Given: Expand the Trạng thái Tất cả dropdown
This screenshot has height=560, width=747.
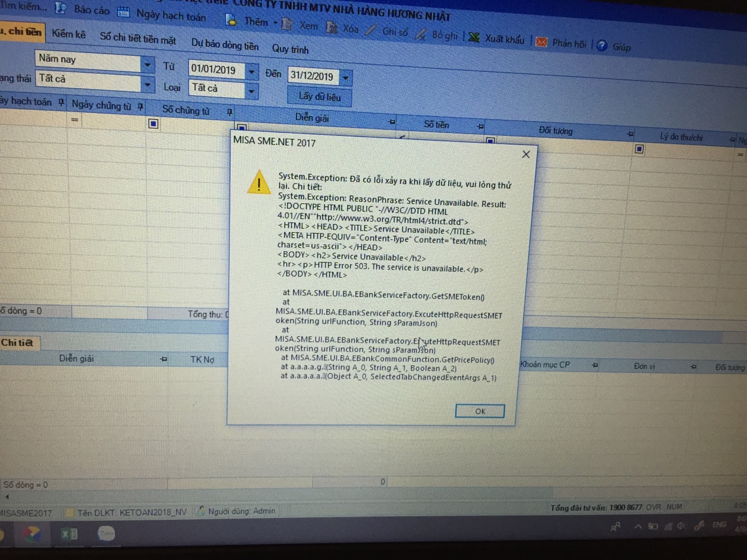Looking at the screenshot, I should (x=148, y=85).
